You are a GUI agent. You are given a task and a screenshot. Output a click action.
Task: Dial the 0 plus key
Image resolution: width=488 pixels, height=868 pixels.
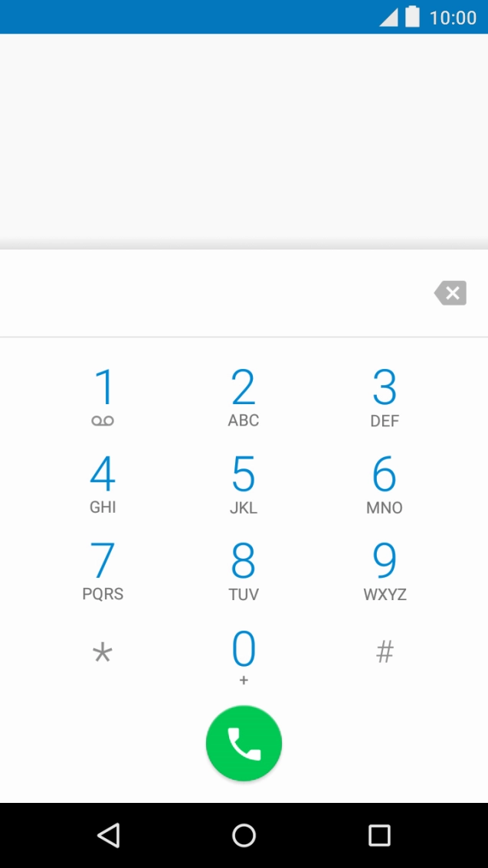click(244, 658)
